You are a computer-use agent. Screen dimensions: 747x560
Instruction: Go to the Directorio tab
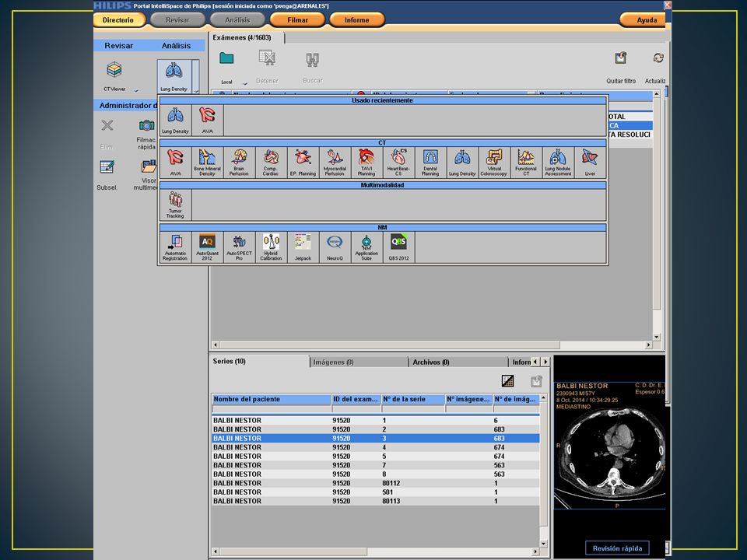[118, 20]
